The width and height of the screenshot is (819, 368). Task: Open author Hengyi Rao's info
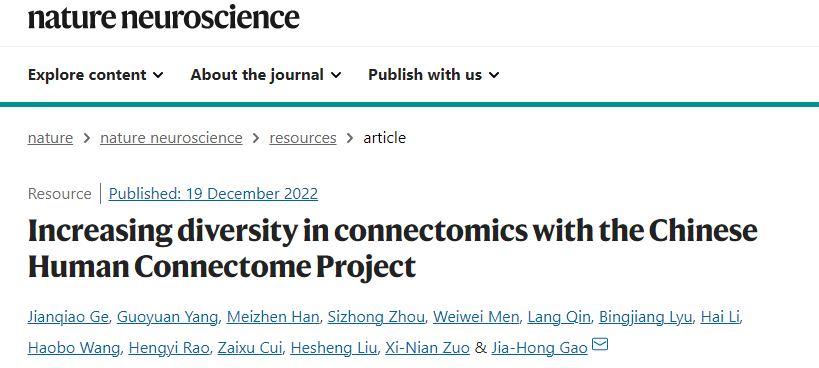169,348
